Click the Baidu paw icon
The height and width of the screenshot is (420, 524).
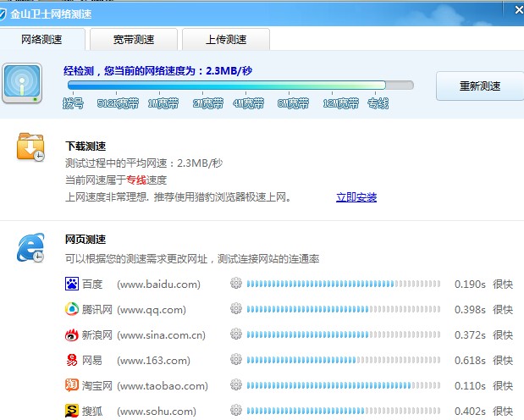[x=72, y=284]
